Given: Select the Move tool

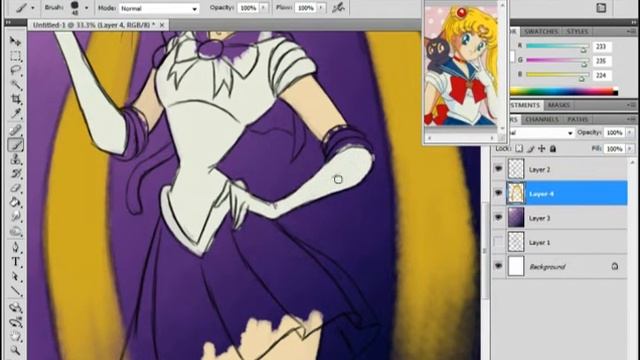Looking at the screenshot, I should (x=15, y=41).
